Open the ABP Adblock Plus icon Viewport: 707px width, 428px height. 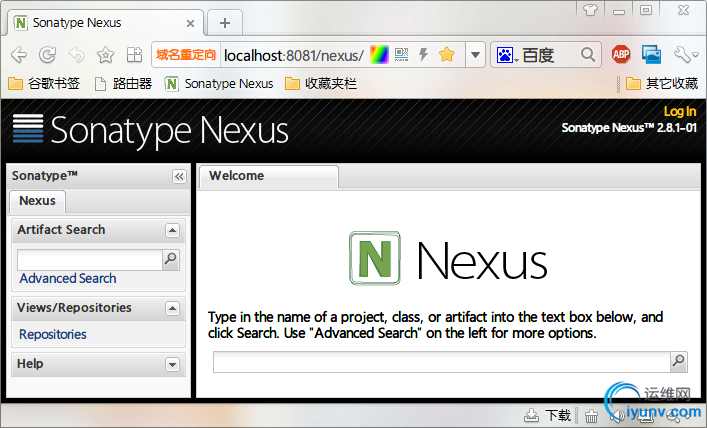tap(621, 55)
